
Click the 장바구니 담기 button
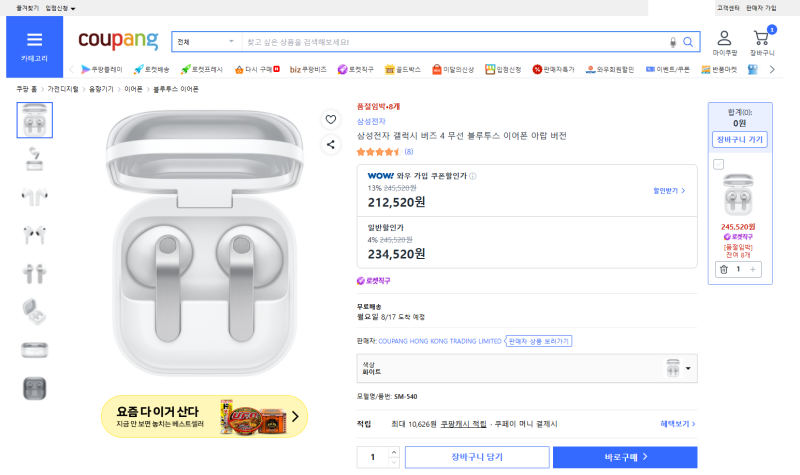click(x=477, y=457)
